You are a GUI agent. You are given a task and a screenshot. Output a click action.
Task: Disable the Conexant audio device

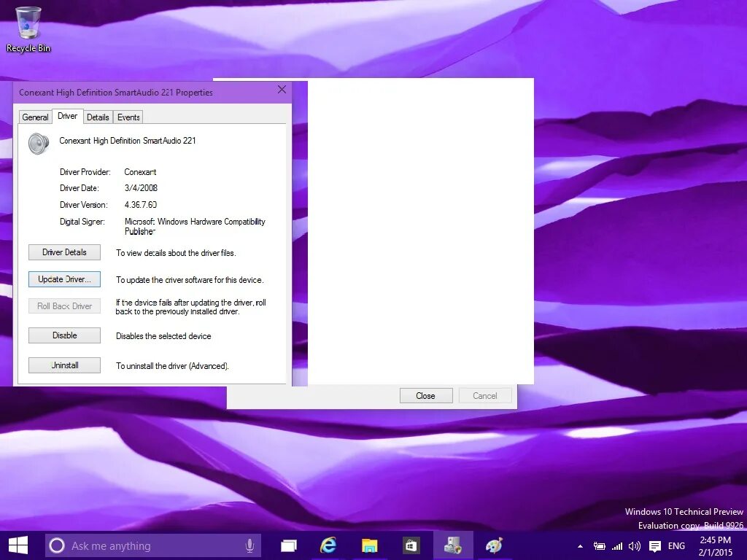pyautogui.click(x=64, y=335)
